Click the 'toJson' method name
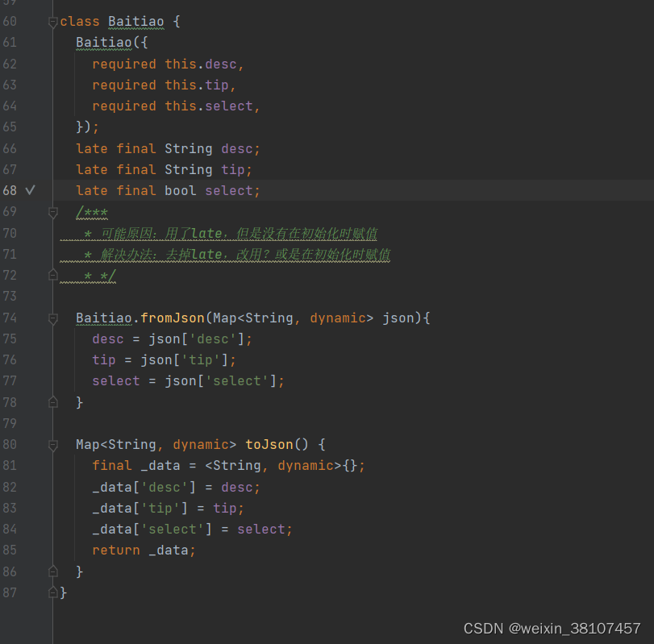This screenshot has height=644, width=654. [x=269, y=444]
